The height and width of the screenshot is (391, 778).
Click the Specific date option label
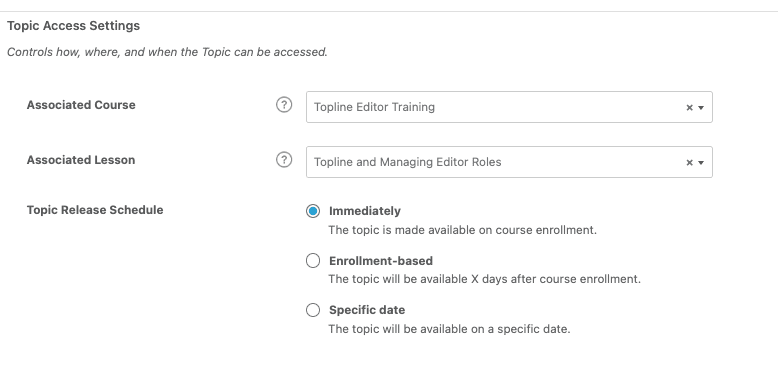coord(367,310)
